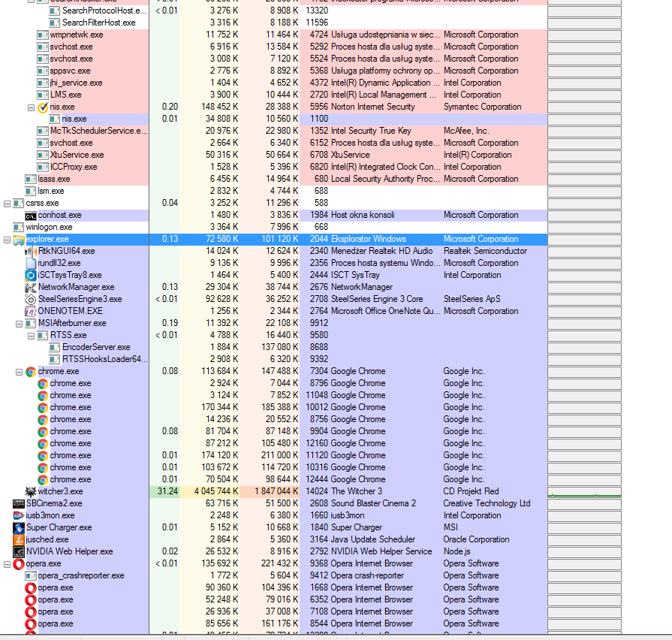Click the 1 847 044 K working set value
Screen dimensions: 672x640
(x=276, y=491)
